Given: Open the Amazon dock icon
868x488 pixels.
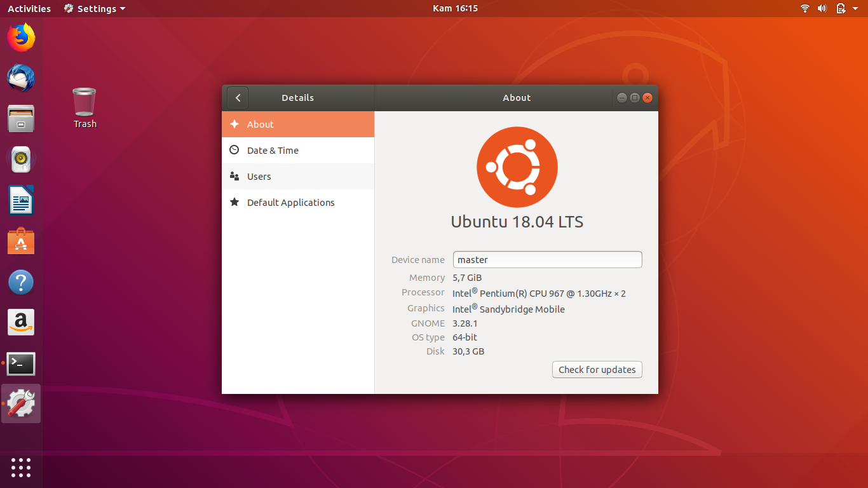Looking at the screenshot, I should click(x=21, y=323).
